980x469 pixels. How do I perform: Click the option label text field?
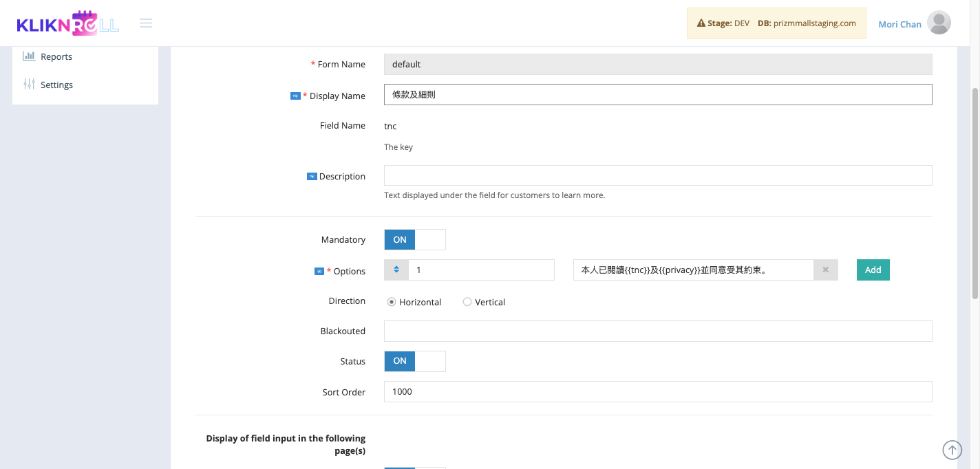coord(694,270)
